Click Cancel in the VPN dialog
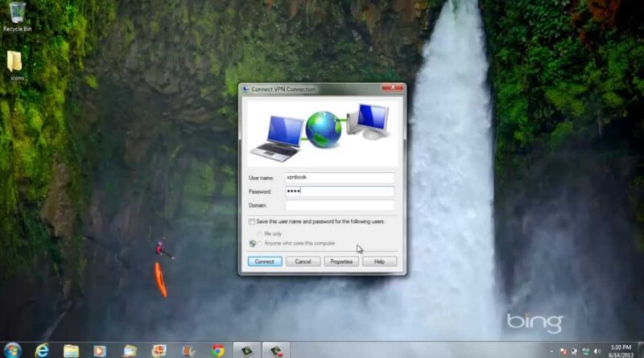The height and width of the screenshot is (358, 644). [303, 261]
